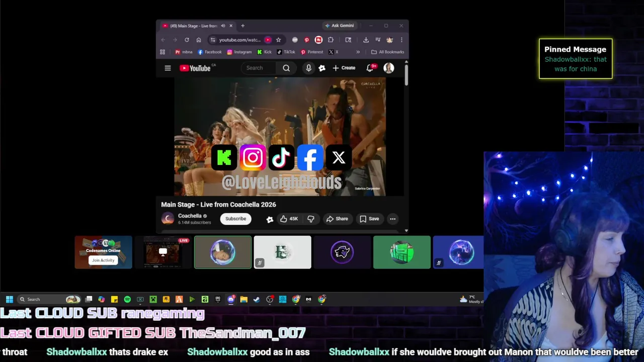Open Epic Games launcher from taskbar
This screenshot has width=644, height=362.
click(x=218, y=299)
